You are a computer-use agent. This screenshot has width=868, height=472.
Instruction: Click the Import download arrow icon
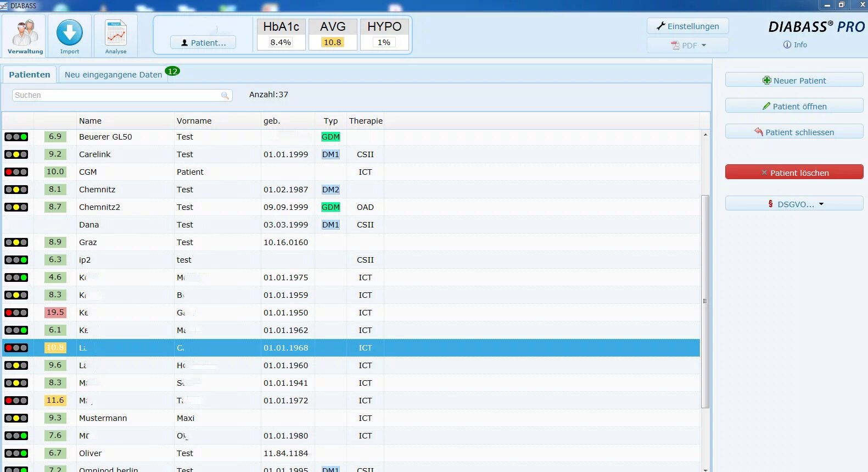tap(70, 32)
